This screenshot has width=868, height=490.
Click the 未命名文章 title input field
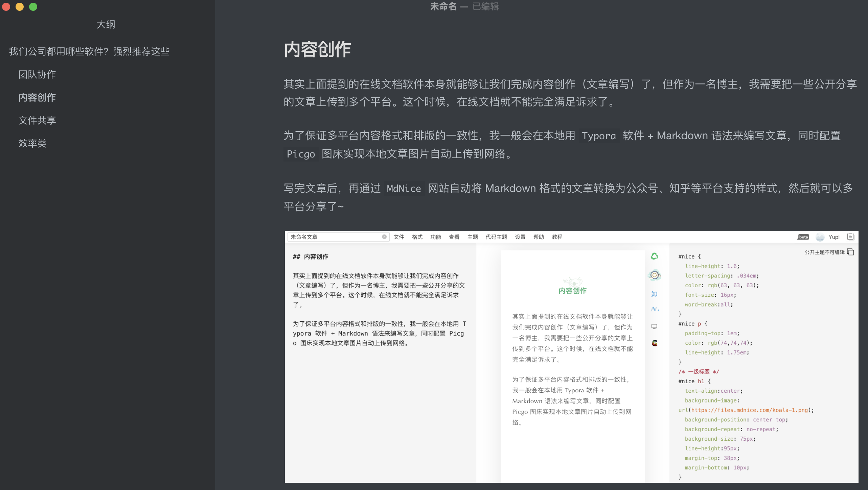click(x=335, y=237)
